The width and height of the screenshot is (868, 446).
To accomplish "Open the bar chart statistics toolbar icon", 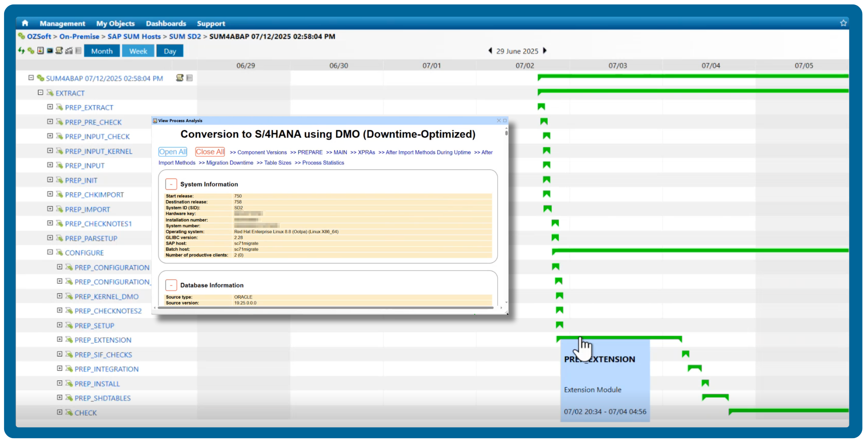I will [x=69, y=51].
